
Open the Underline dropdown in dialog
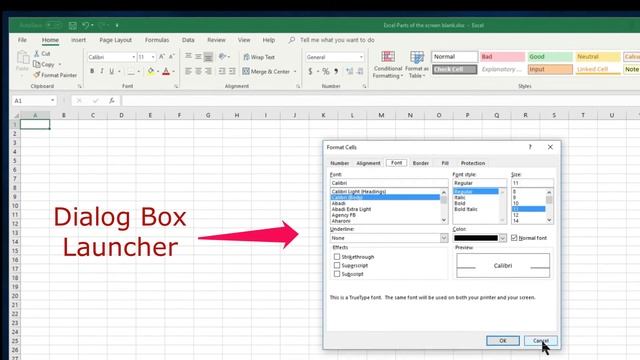pos(444,238)
